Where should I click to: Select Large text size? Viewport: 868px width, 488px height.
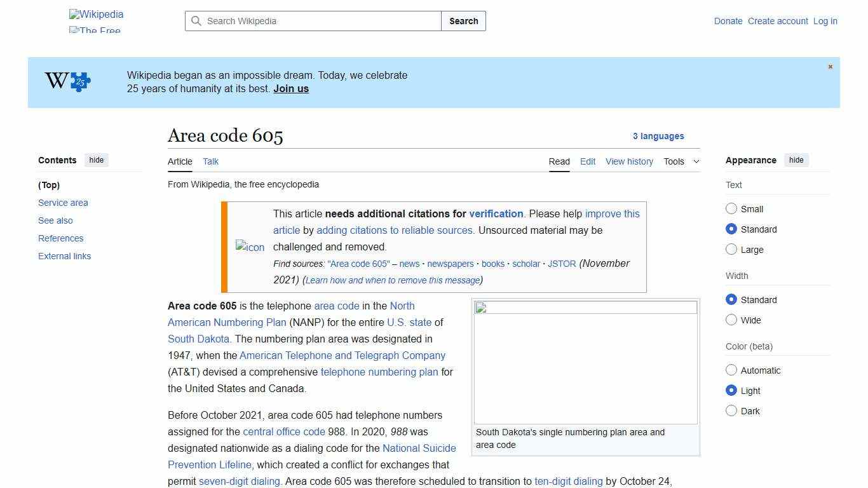(731, 249)
